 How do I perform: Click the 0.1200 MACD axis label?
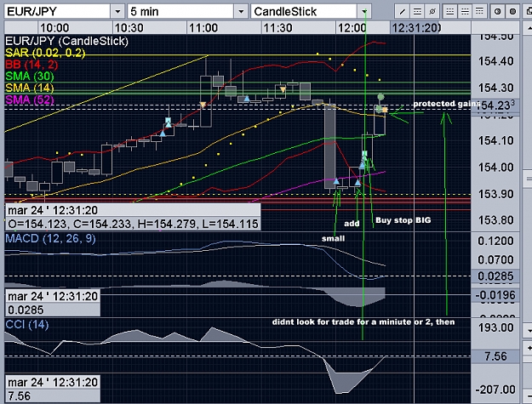coord(495,241)
